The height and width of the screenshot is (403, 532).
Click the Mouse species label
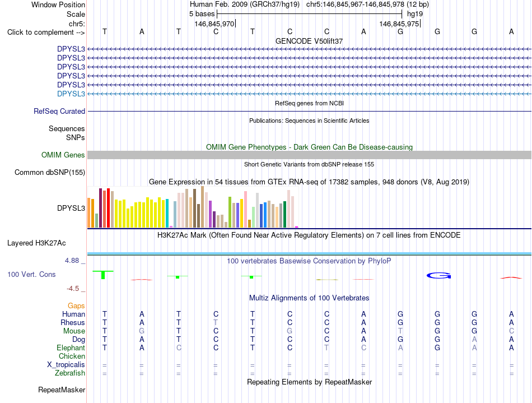coord(74,331)
